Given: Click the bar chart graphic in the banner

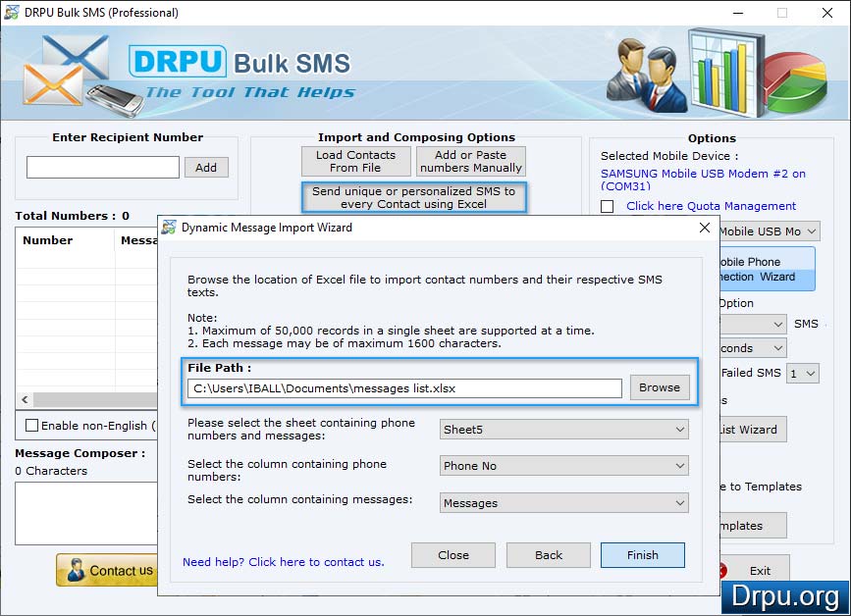Looking at the screenshot, I should (x=725, y=72).
